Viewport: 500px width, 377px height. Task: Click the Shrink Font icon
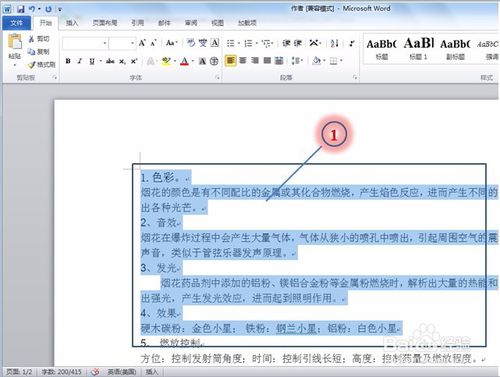pos(153,43)
